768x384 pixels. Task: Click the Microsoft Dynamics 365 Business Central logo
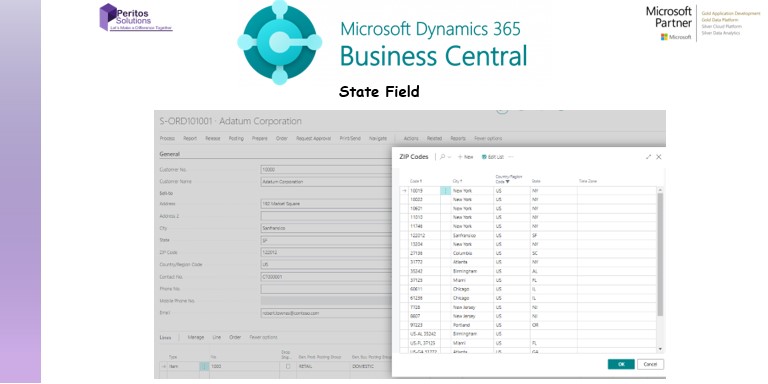[383, 43]
